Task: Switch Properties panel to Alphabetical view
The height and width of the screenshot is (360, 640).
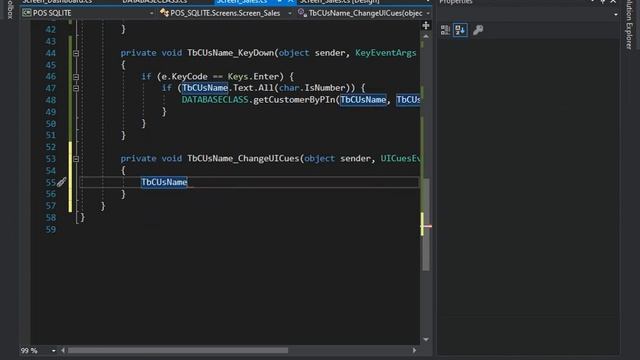Action: click(x=460, y=30)
